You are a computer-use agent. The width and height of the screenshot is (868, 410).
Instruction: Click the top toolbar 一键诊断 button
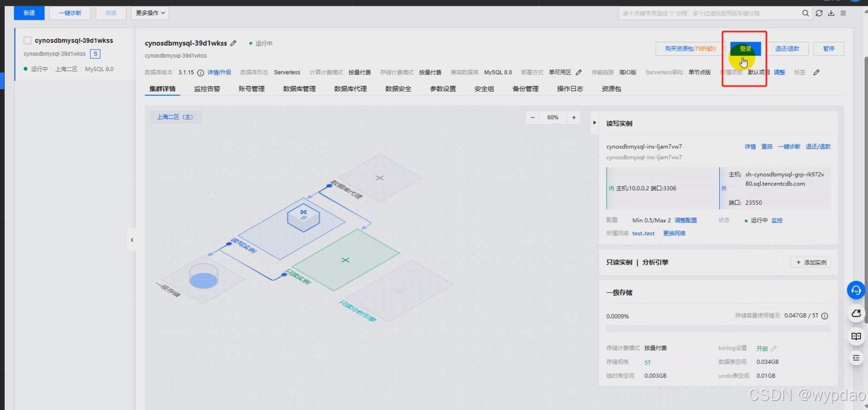click(70, 13)
